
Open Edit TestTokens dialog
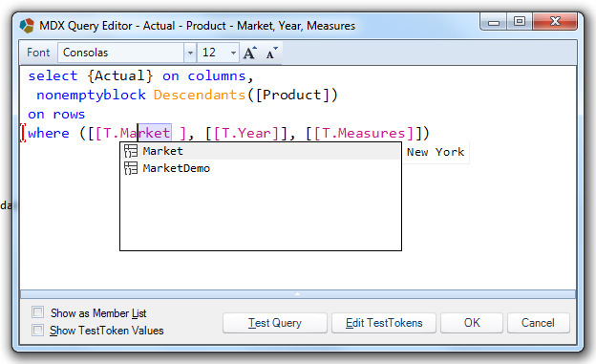384,323
